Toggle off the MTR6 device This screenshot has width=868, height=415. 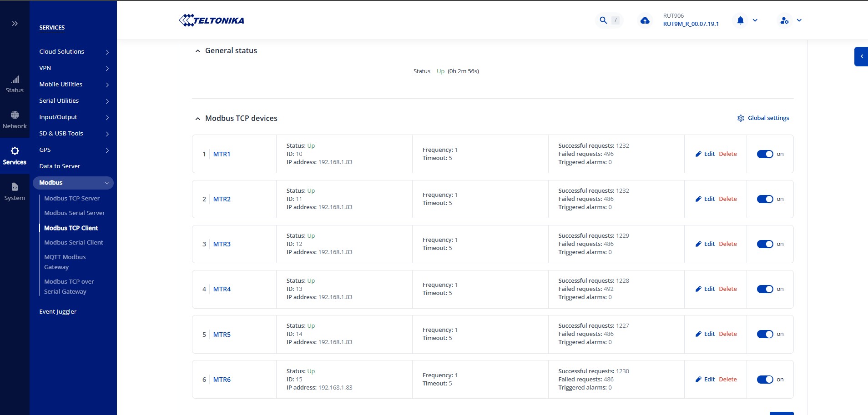pyautogui.click(x=765, y=380)
